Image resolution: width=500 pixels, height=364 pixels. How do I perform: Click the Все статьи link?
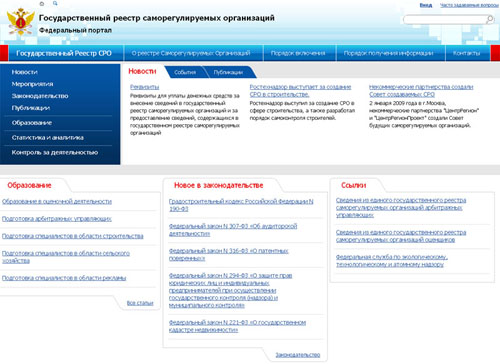click(x=140, y=303)
